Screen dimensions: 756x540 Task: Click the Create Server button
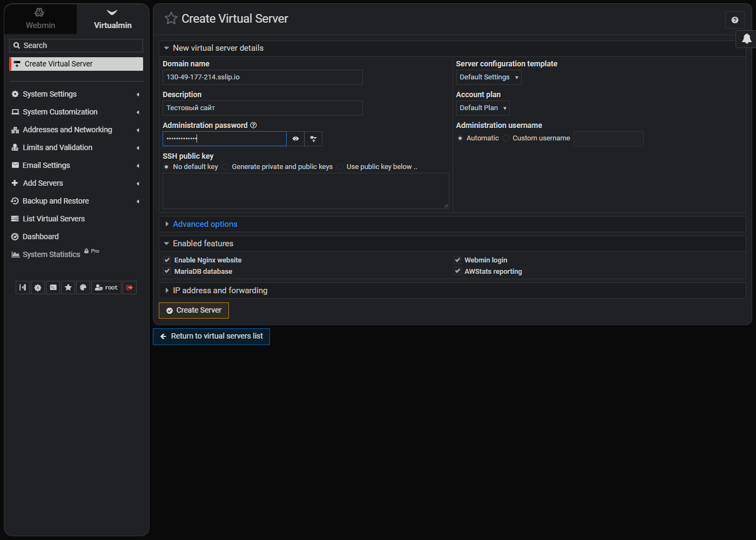point(194,310)
